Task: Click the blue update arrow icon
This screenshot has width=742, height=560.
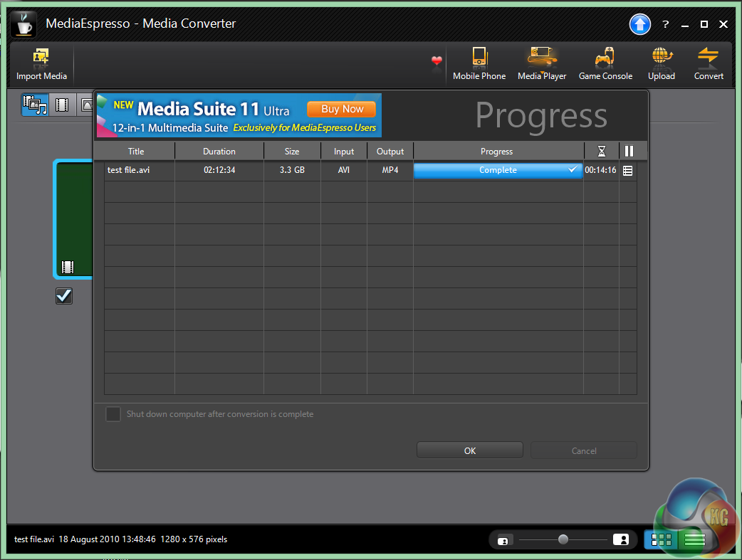Action: pos(640,24)
